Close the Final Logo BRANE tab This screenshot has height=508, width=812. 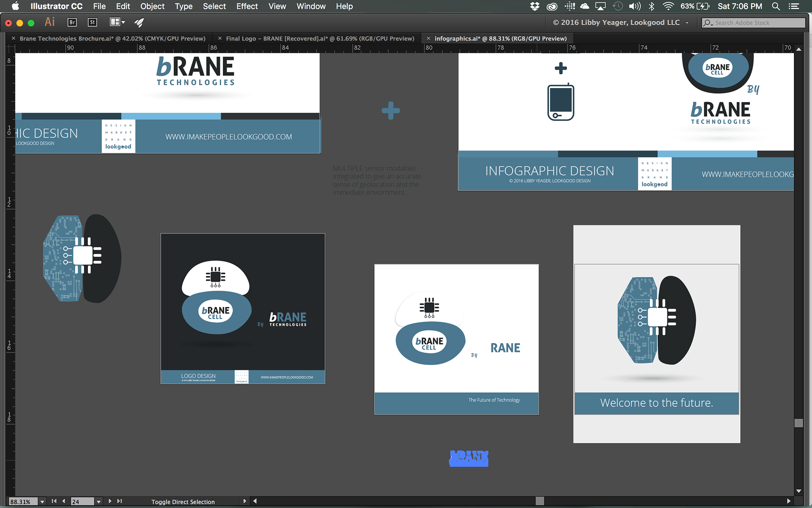point(220,39)
